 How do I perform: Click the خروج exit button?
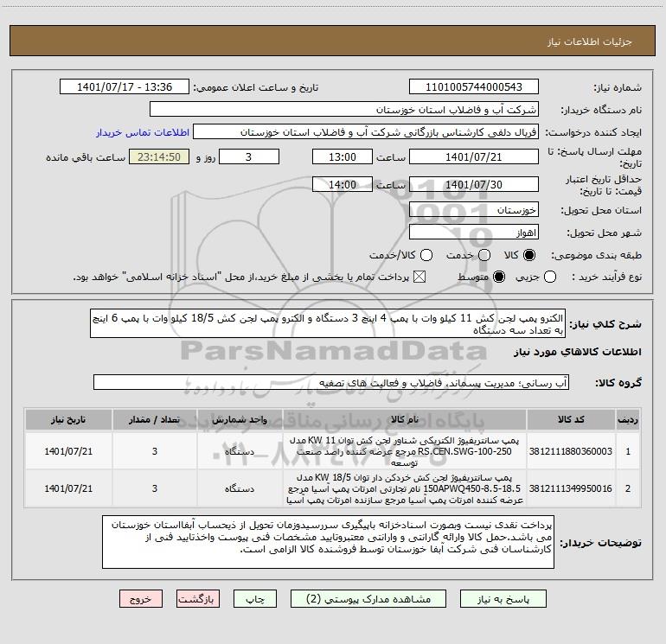(x=141, y=599)
